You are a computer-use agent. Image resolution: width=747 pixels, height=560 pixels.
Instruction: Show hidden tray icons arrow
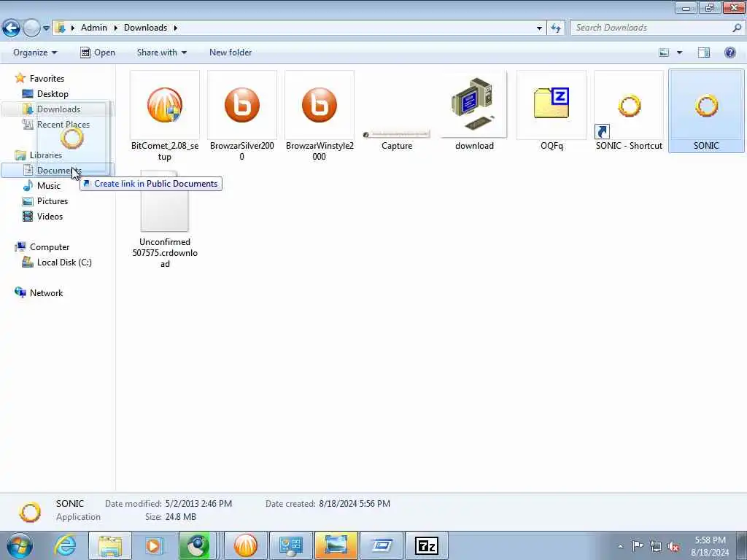(620, 546)
